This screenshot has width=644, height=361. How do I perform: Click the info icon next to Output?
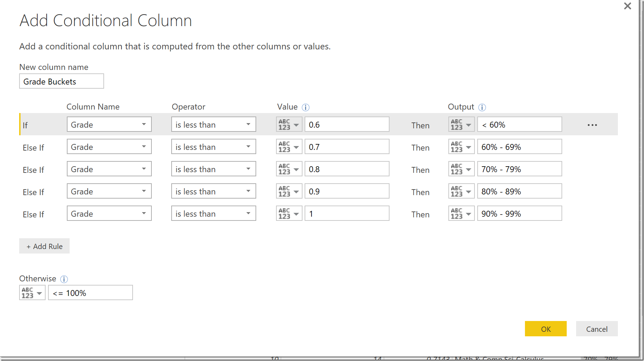tap(482, 107)
